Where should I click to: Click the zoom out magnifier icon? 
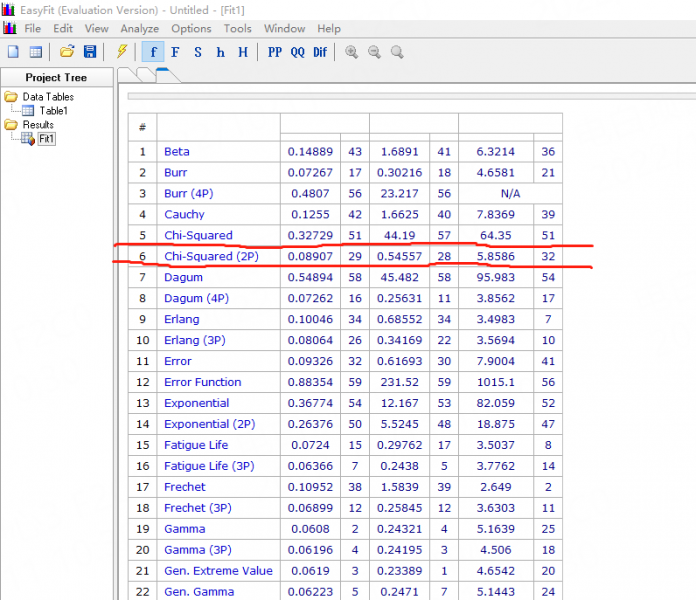point(375,52)
